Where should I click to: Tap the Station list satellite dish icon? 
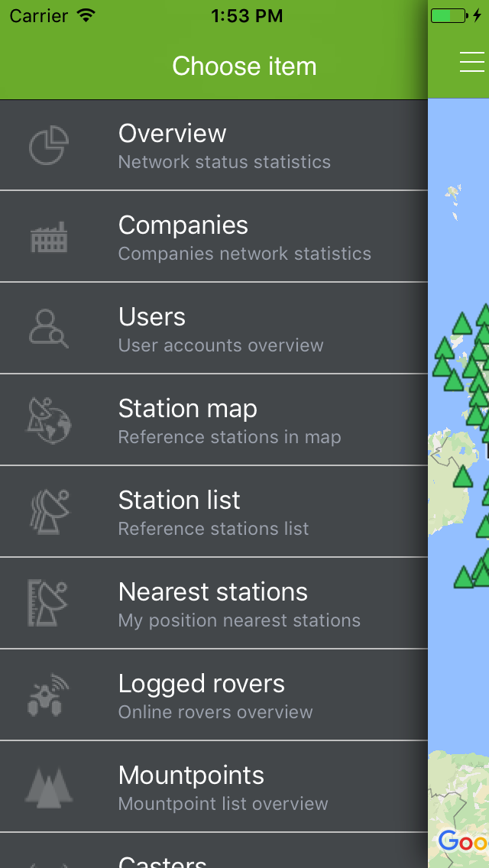click(x=49, y=511)
